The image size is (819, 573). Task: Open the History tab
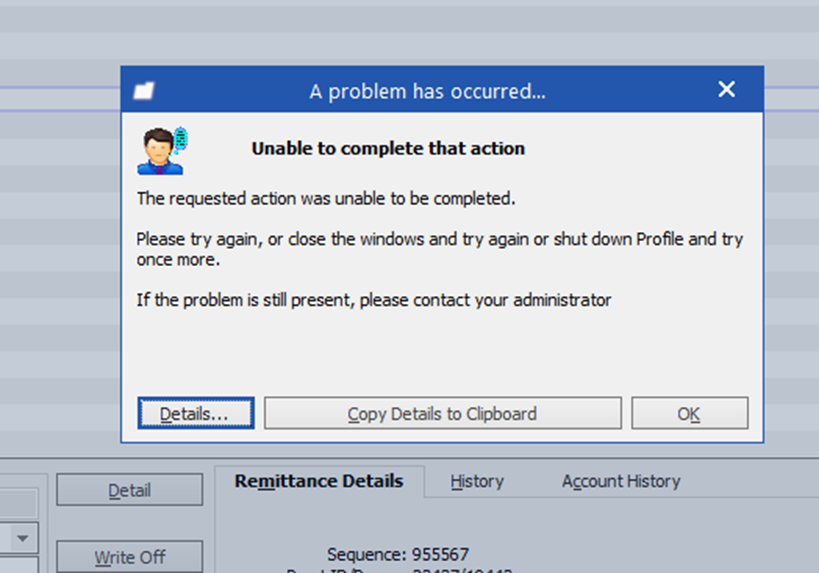tap(476, 481)
